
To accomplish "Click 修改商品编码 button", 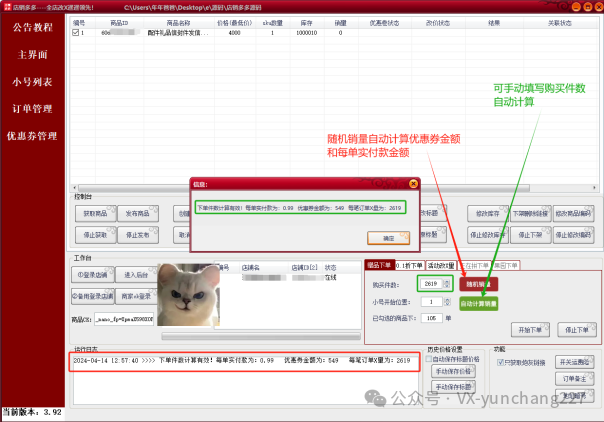I will 573,213.
